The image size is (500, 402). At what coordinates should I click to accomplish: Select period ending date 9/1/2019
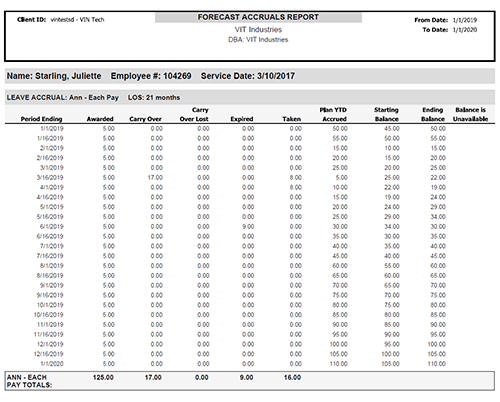coord(52,285)
